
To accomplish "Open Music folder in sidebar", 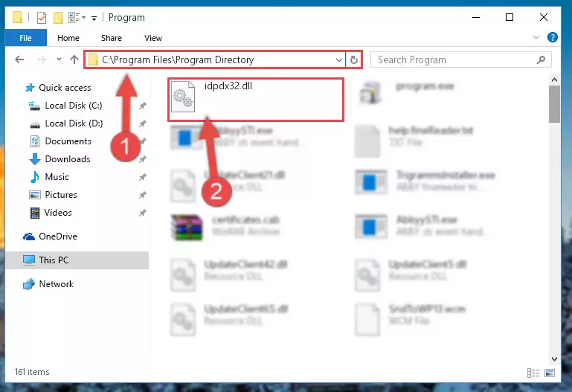I will [x=57, y=177].
